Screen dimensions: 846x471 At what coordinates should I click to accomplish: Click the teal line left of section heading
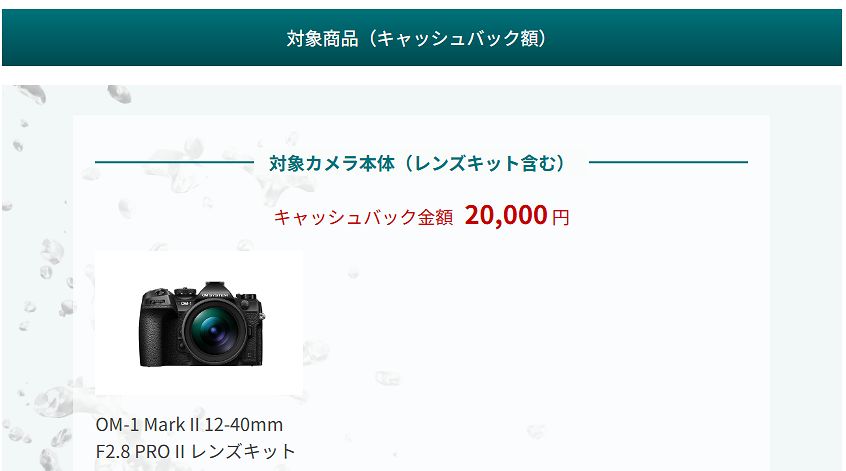tap(174, 162)
